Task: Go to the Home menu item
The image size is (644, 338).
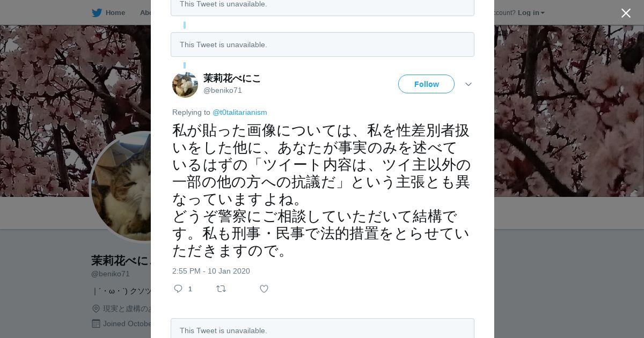Action: 115,13
